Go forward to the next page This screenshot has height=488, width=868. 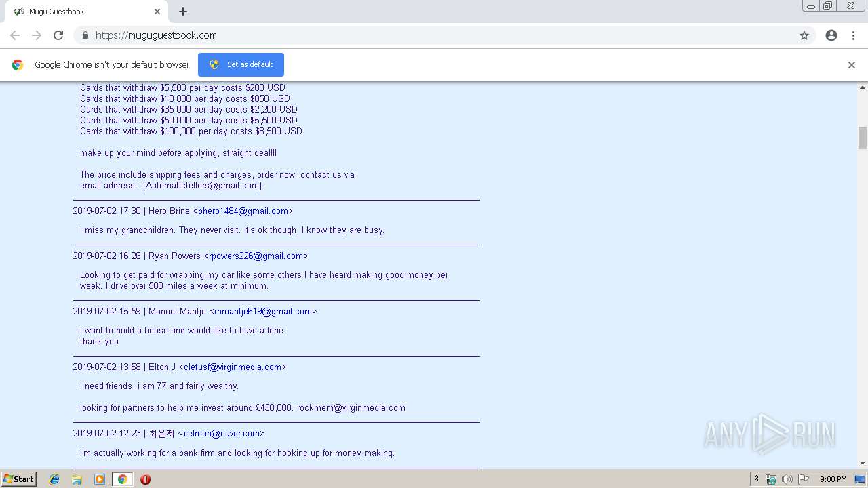(37, 35)
